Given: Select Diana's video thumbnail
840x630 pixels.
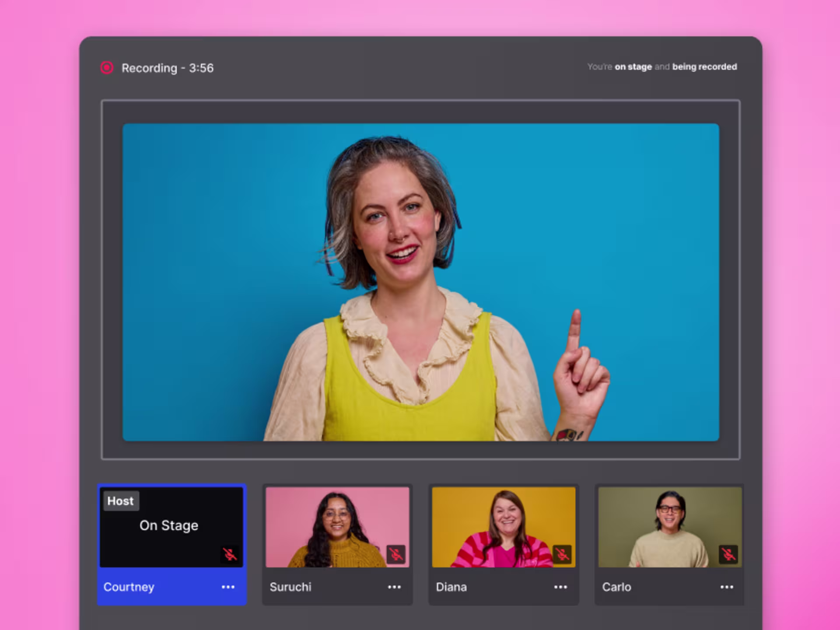Looking at the screenshot, I should point(504,527).
